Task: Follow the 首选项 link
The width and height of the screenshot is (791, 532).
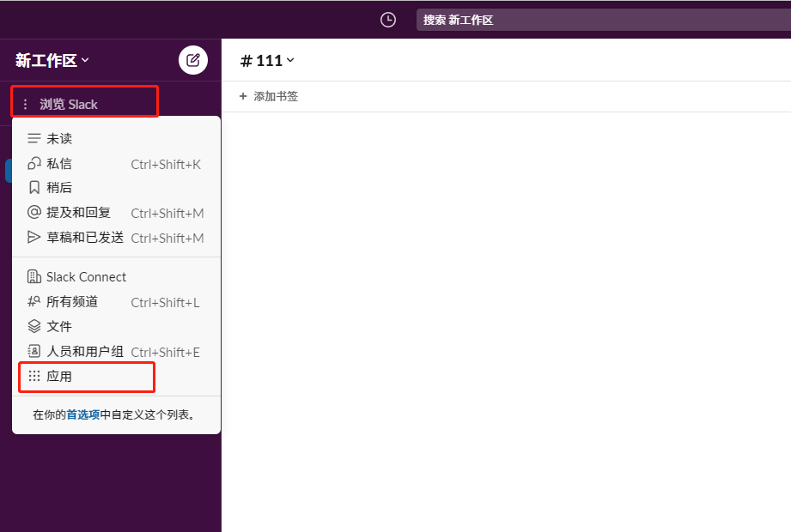Action: tap(83, 414)
